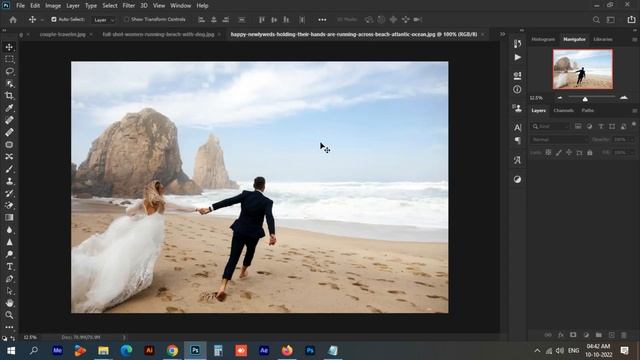Select the History Brush tool
The image size is (640, 360).
9,193
